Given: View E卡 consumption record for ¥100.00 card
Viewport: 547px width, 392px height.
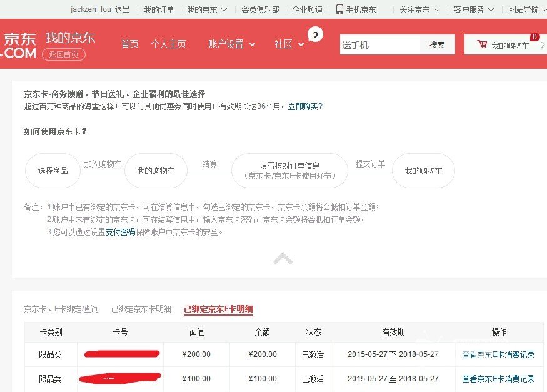Looking at the screenshot, I should click(498, 379).
